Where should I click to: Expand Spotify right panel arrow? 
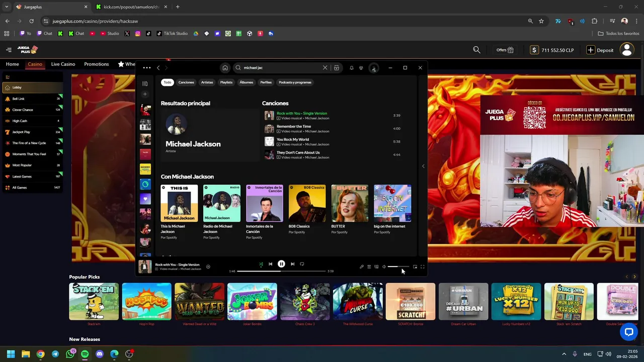[423, 166]
